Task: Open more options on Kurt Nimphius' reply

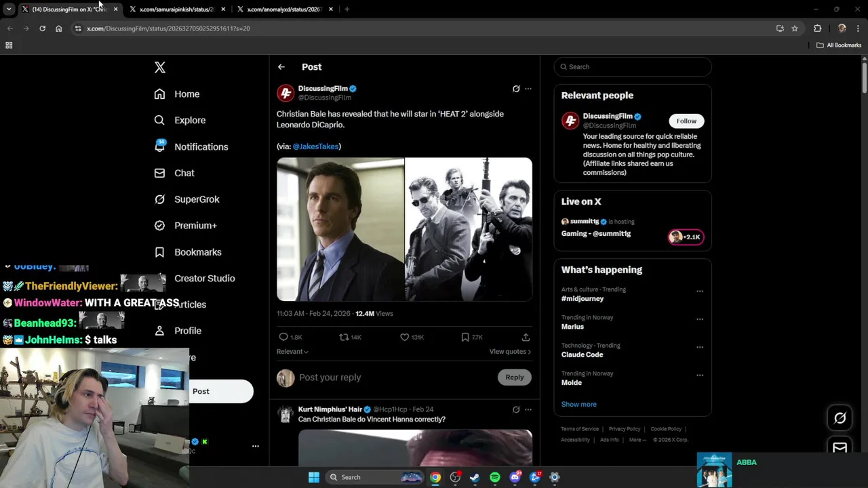Action: click(x=528, y=409)
